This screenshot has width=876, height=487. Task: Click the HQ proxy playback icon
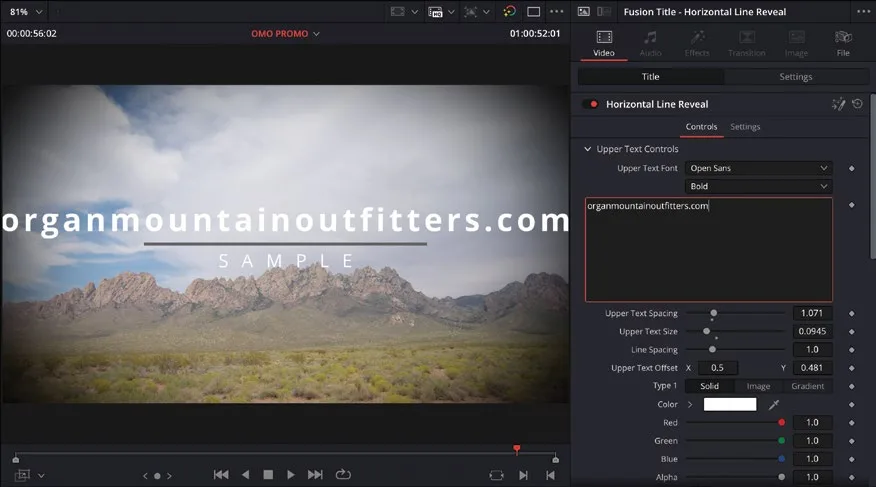pyautogui.click(x=435, y=12)
